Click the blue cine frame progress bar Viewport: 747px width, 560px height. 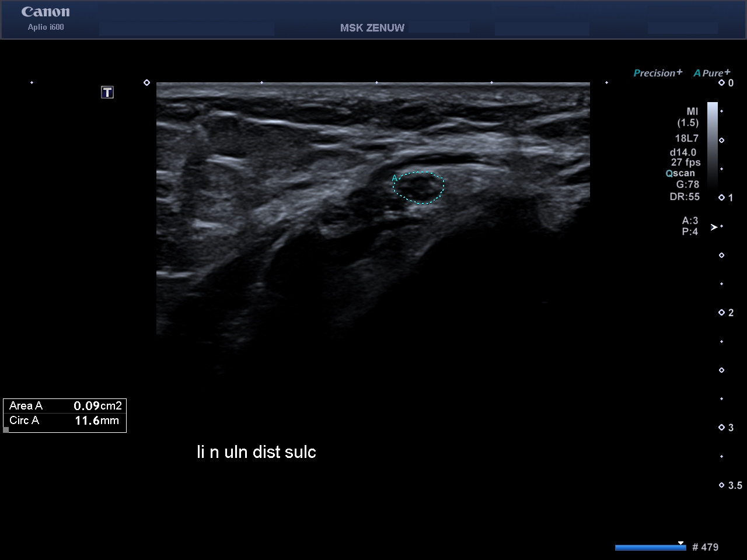click(650, 547)
